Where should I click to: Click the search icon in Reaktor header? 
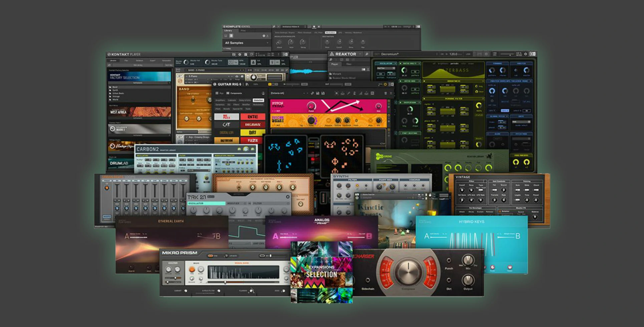pyautogui.click(x=367, y=54)
